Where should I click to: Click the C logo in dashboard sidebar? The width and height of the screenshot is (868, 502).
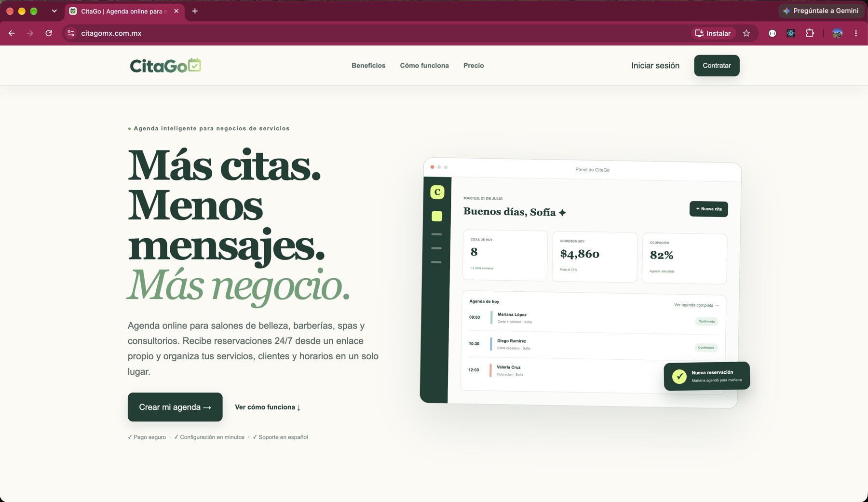pos(437,192)
